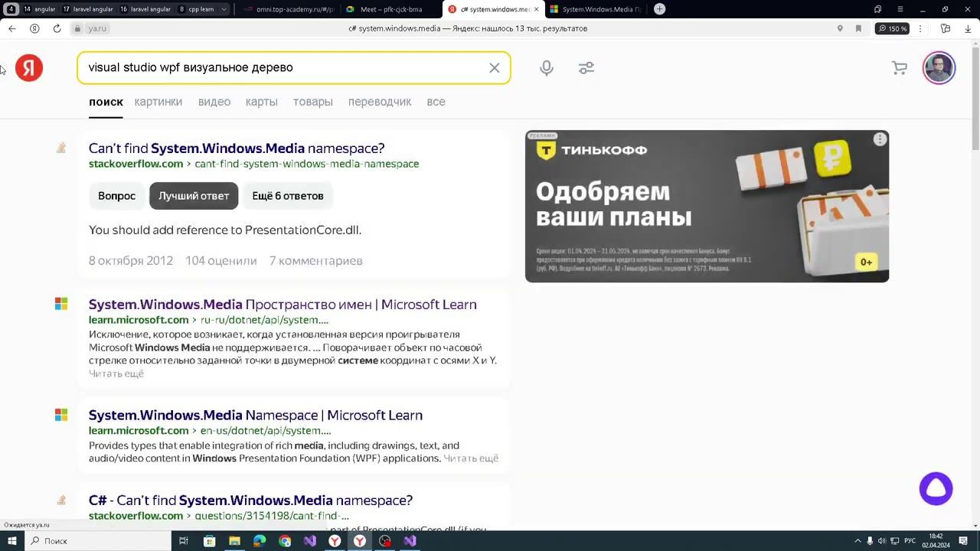Open the 'stackoverflow.com' domain under first result
The width and height of the screenshot is (980, 551).
(x=136, y=164)
